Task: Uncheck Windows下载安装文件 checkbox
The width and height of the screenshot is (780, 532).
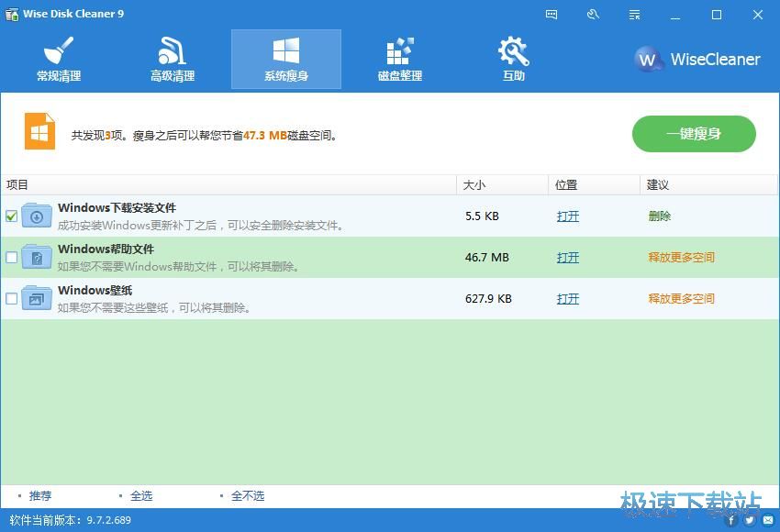Action: 11,216
